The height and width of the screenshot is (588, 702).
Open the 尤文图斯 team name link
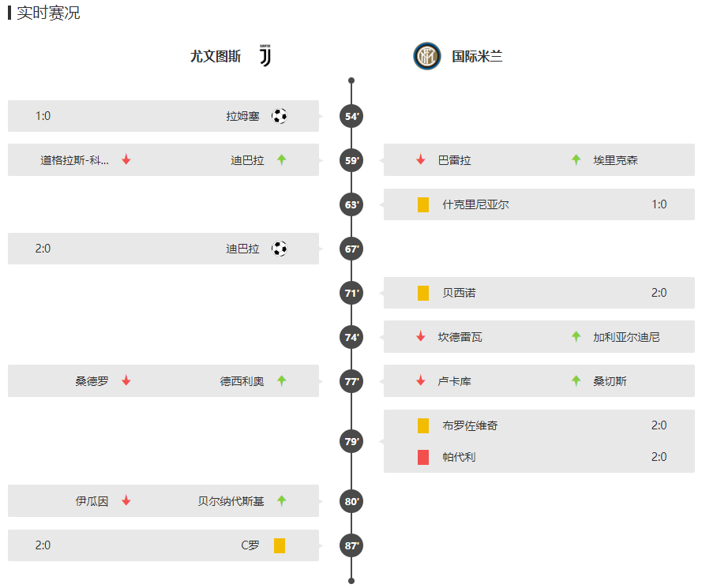(216, 56)
